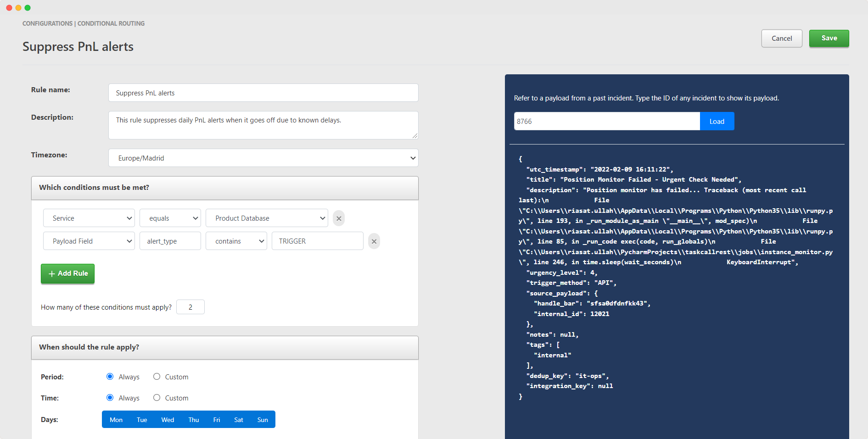Select Always for Period
This screenshot has height=439, width=868.
click(x=110, y=377)
